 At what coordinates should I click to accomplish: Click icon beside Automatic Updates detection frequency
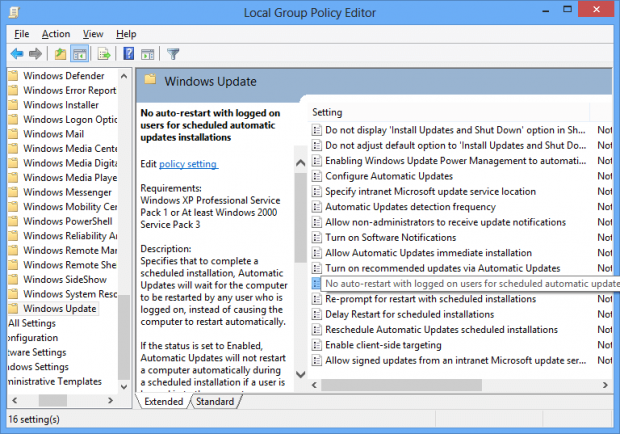(x=317, y=207)
